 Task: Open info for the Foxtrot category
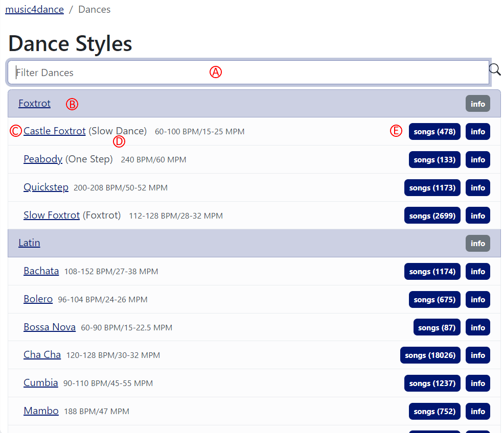pyautogui.click(x=477, y=103)
